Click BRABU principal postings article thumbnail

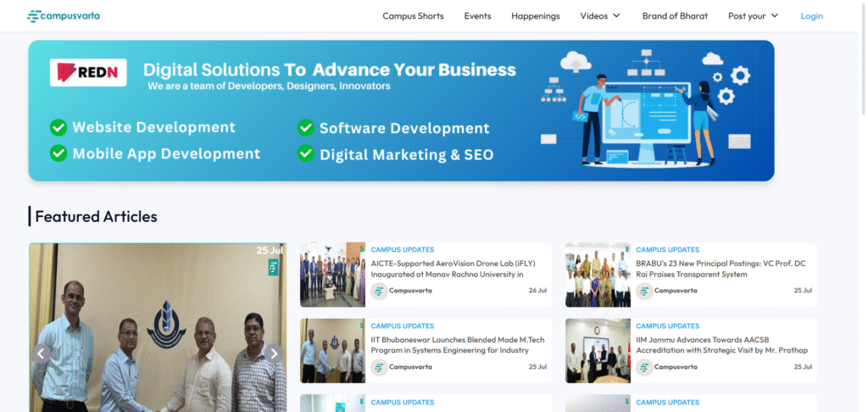click(598, 275)
